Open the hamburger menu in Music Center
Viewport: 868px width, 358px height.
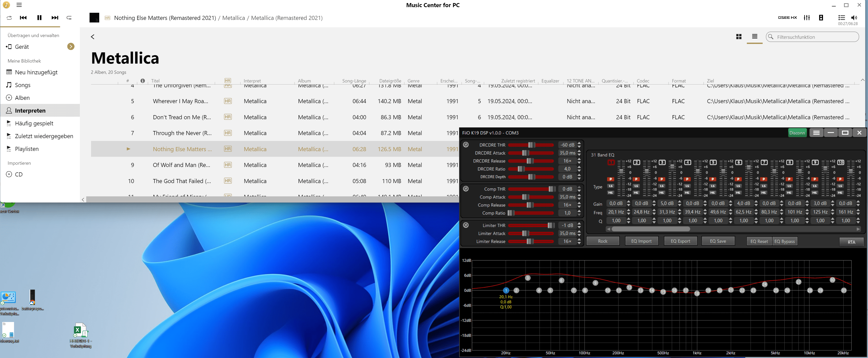click(19, 5)
